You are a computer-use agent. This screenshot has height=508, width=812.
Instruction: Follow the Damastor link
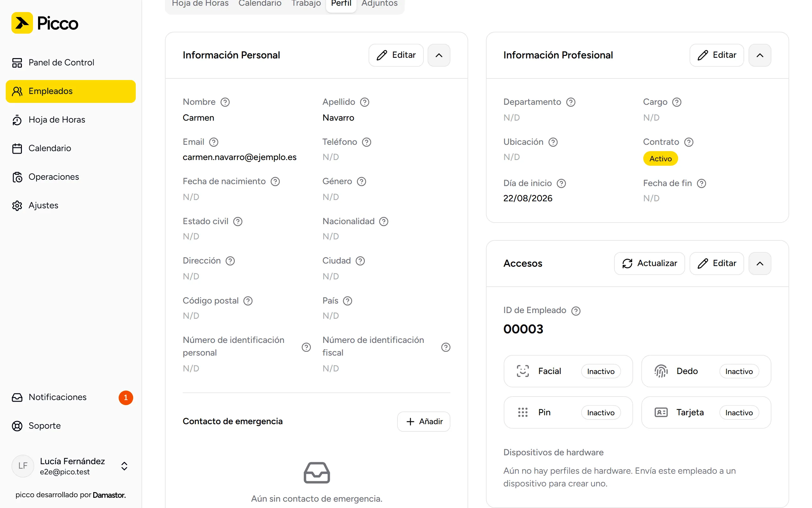tap(109, 495)
